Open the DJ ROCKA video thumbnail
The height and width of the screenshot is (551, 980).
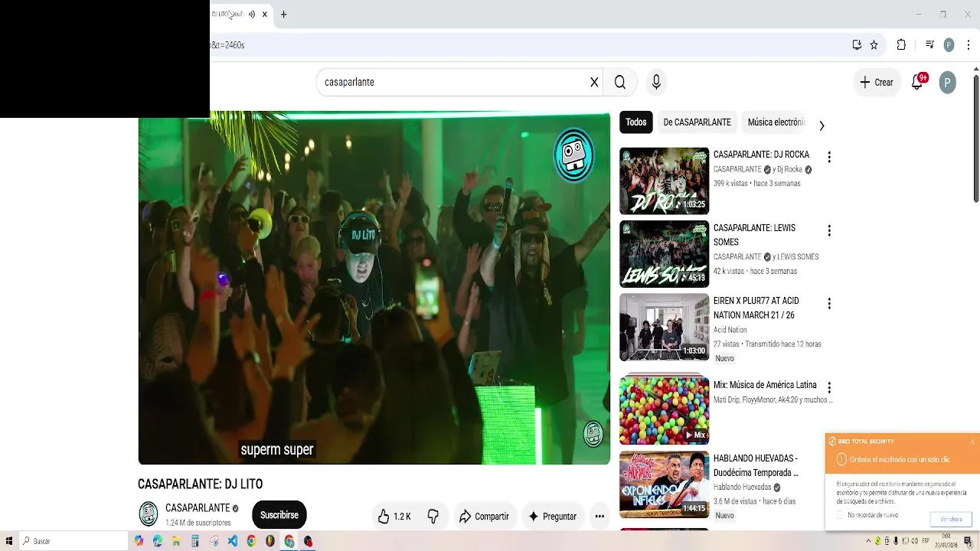pyautogui.click(x=664, y=181)
